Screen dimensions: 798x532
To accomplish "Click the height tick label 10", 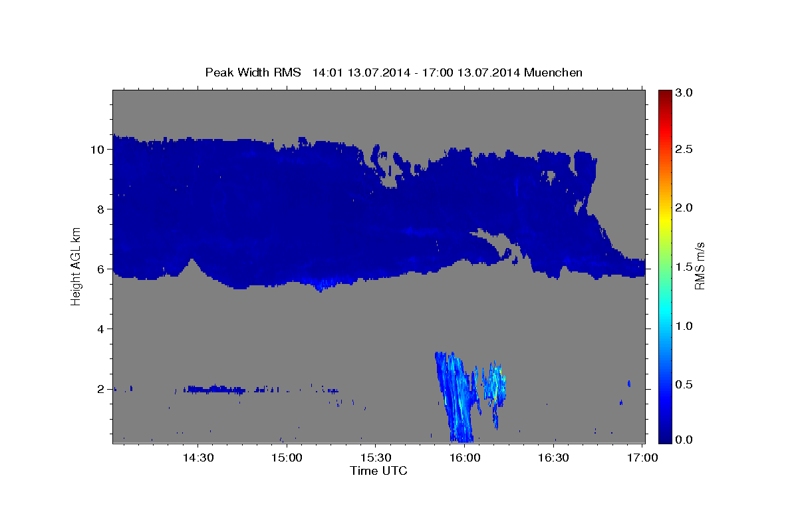I will 99,149.
